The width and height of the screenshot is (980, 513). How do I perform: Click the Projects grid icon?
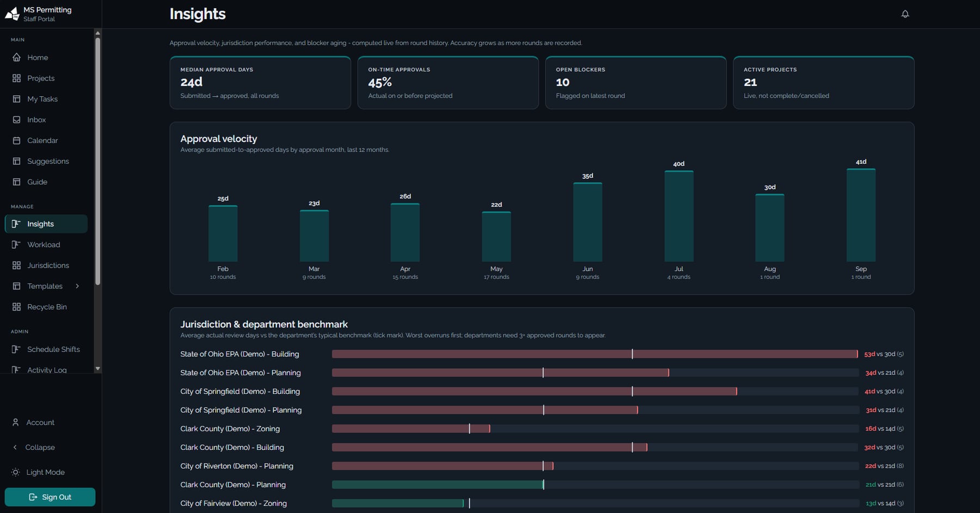[16, 78]
